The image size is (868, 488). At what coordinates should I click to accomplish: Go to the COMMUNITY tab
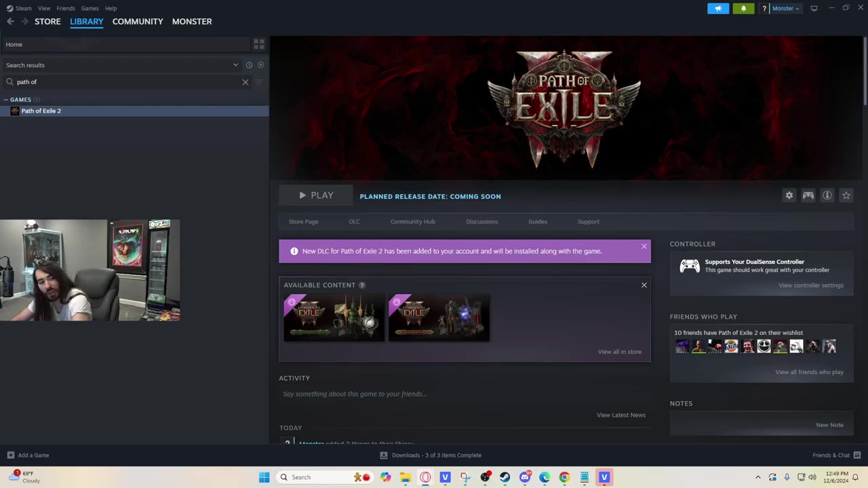pyautogui.click(x=138, y=22)
